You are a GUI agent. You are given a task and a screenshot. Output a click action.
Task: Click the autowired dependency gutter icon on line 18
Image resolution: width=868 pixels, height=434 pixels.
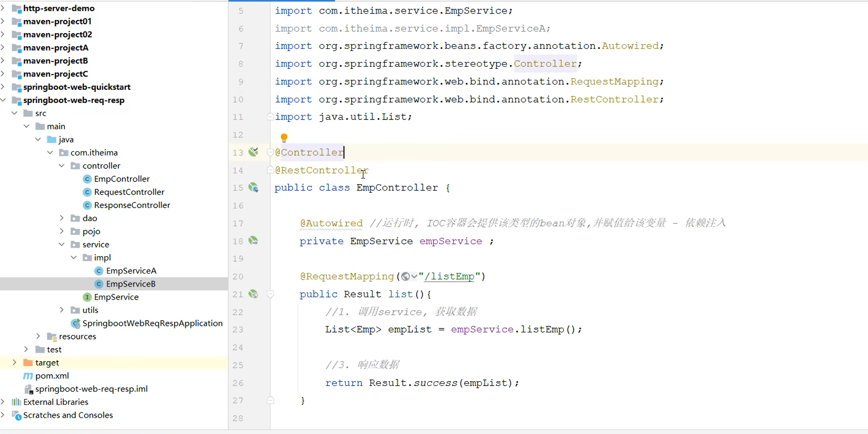(x=253, y=240)
